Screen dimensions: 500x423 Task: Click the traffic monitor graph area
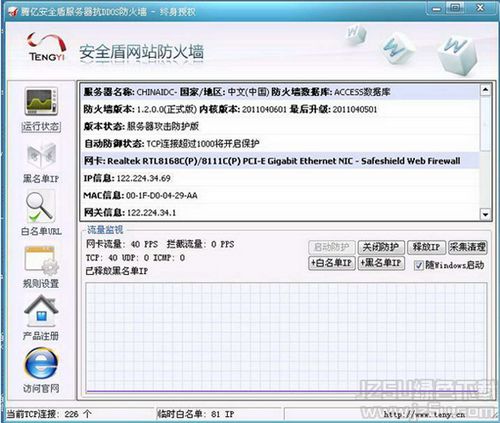pos(286,338)
